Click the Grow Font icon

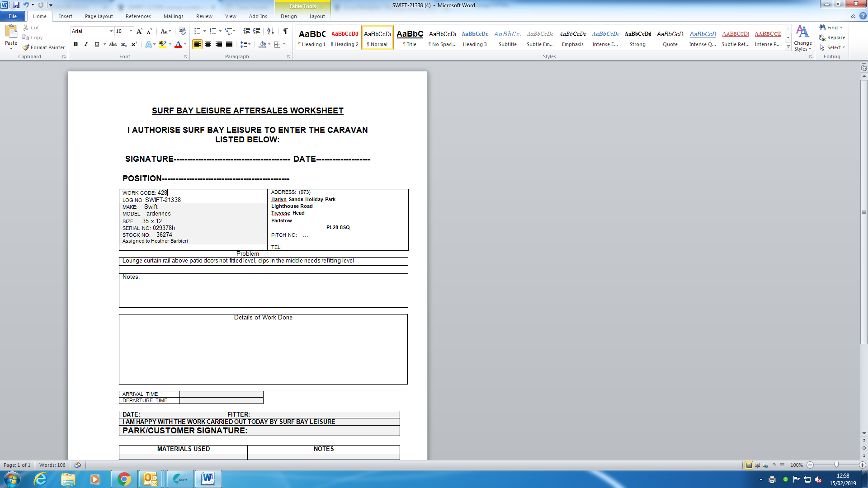(x=140, y=31)
